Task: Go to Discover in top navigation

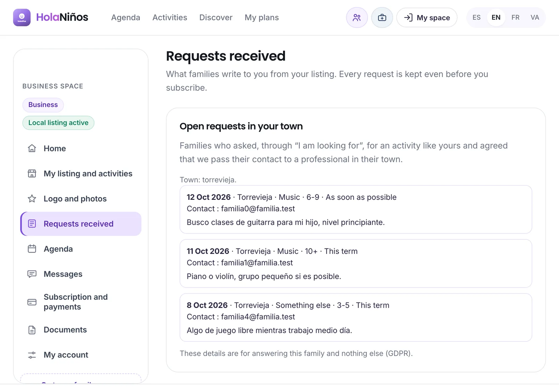Action: pos(216,17)
